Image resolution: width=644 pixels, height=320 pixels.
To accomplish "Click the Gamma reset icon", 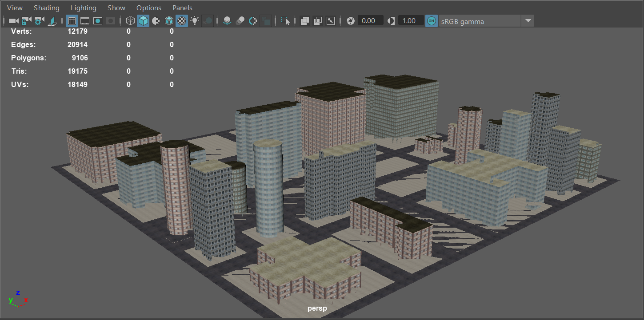I will 391,21.
